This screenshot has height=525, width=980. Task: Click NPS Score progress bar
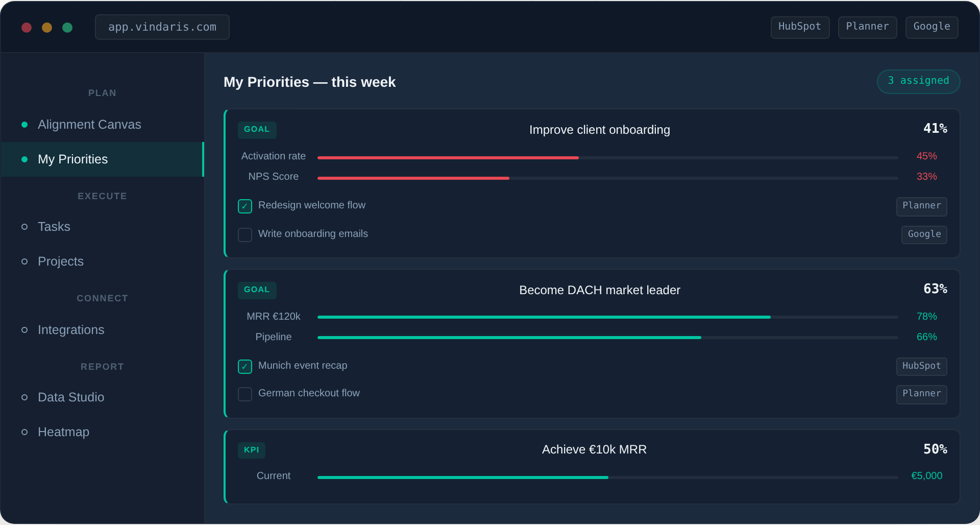(x=607, y=178)
